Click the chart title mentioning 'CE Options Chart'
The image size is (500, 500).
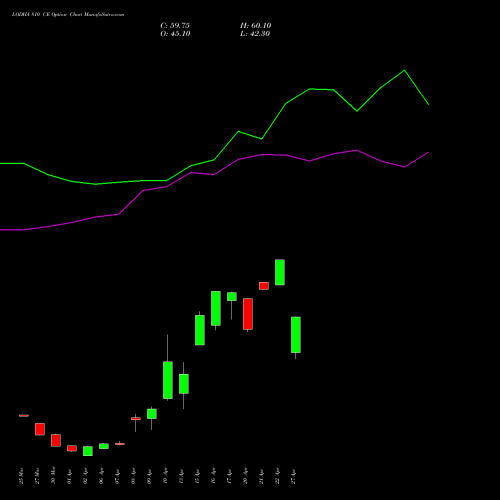(68, 15)
